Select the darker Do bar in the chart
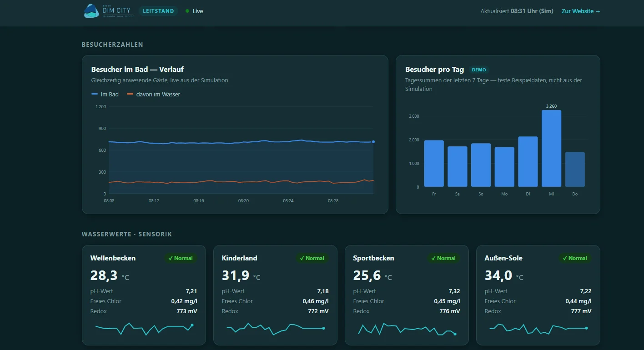This screenshot has width=644, height=350. pyautogui.click(x=575, y=170)
